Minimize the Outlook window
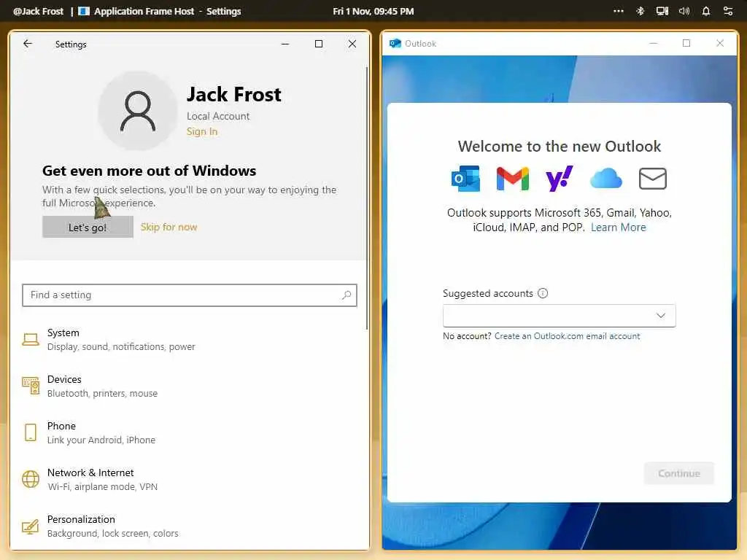Viewport: 747px width, 560px height. (x=653, y=43)
